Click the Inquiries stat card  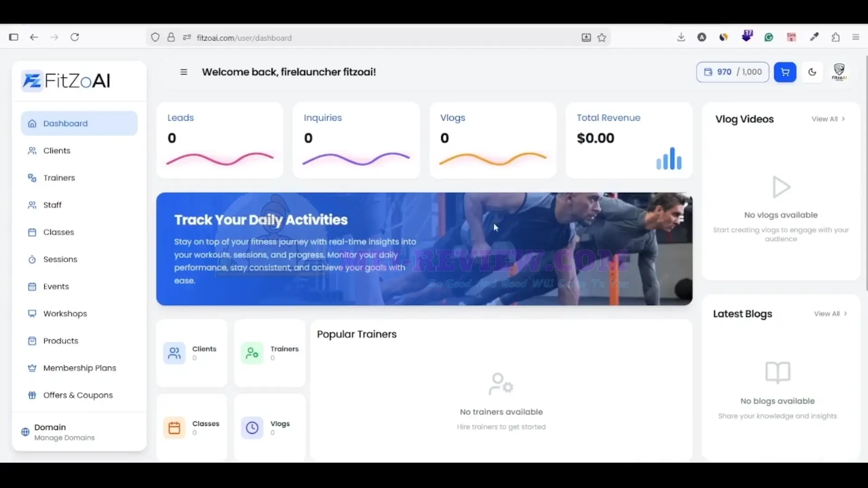356,140
